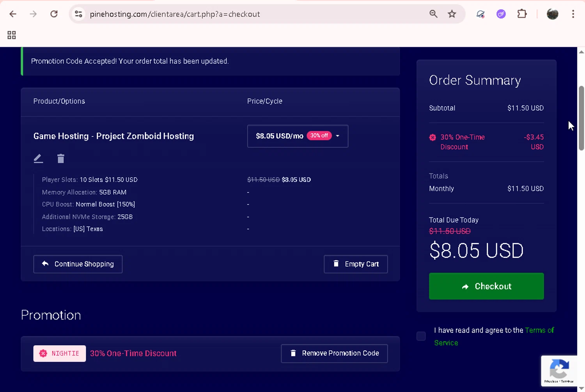Reload the checkout page
Image resolution: width=585 pixels, height=392 pixels.
(54, 14)
